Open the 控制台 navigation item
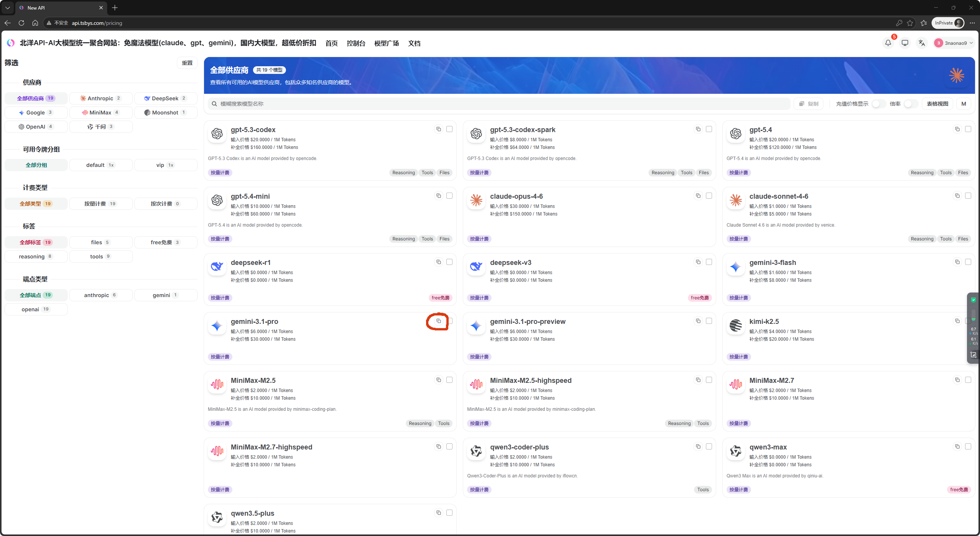This screenshot has width=980, height=536. (356, 43)
